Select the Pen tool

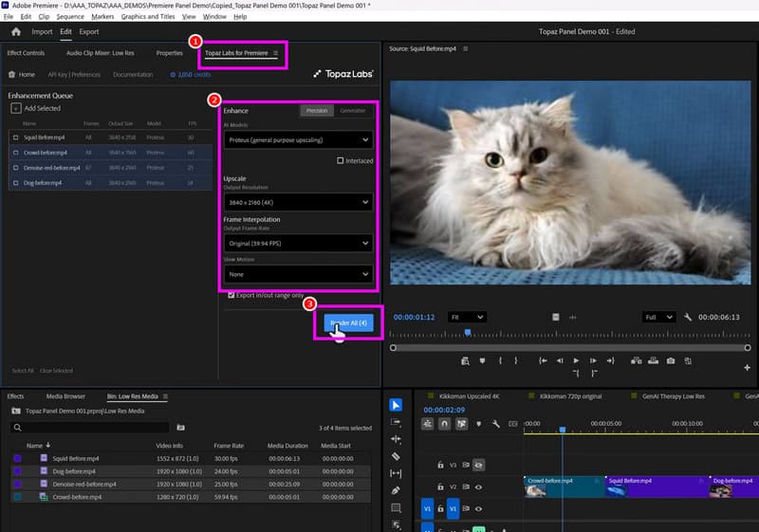point(396,490)
